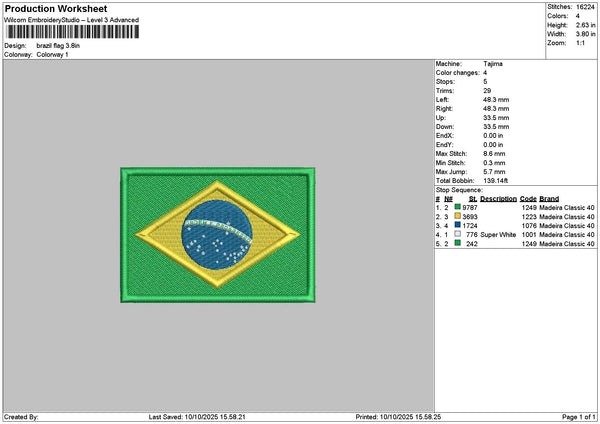This screenshot has width=600, height=424.
Task: Click the "Printed: 10/10/2025 15.58.25" text
Action: click(x=398, y=417)
